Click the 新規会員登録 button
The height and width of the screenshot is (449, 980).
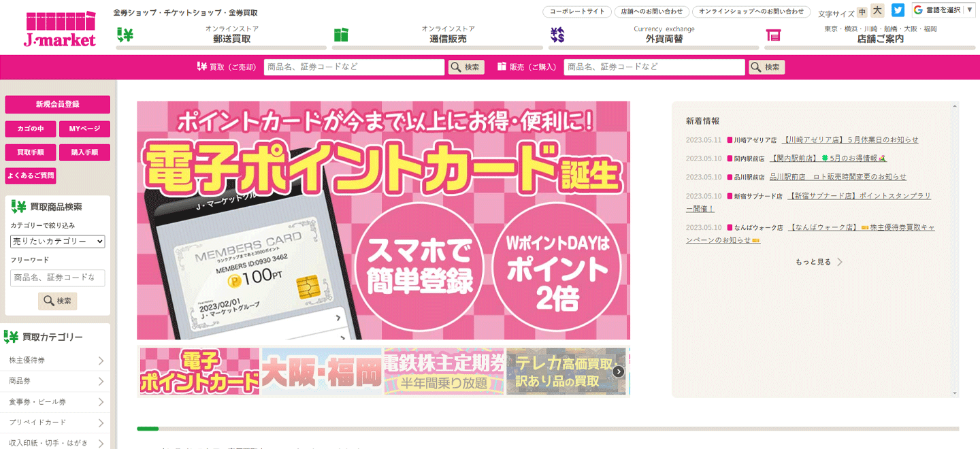(x=57, y=104)
